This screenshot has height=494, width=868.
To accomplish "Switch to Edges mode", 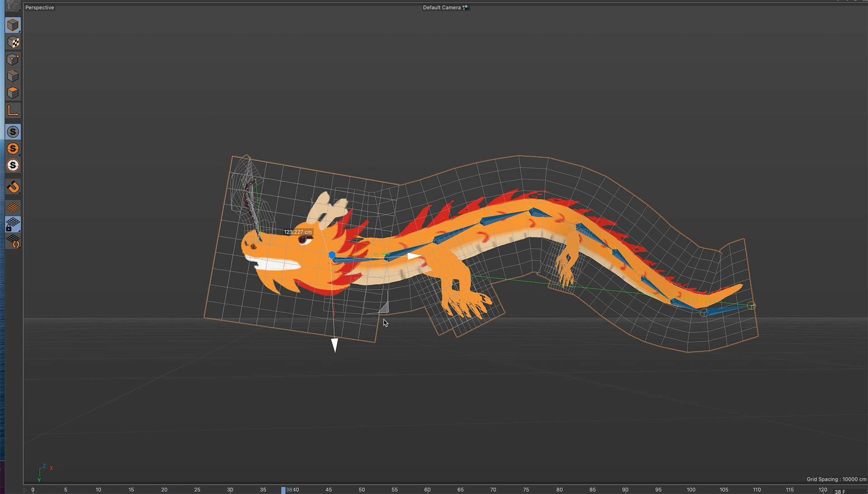I will [13, 76].
